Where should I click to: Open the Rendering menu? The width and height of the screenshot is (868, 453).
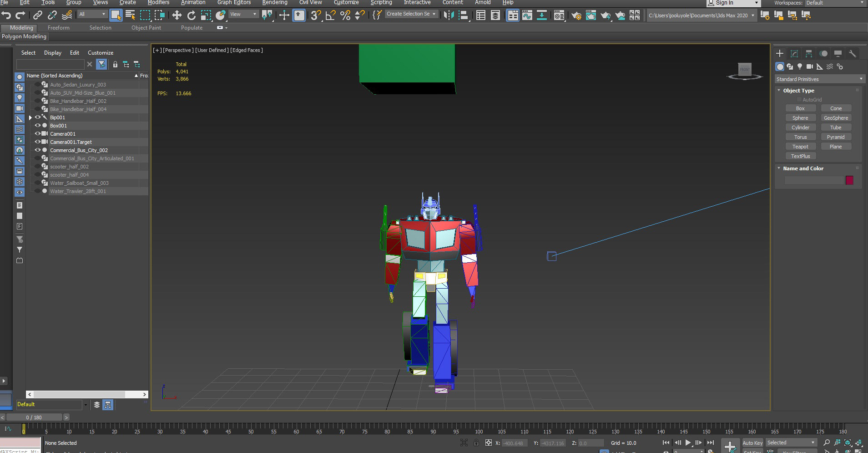pyautogui.click(x=275, y=2)
